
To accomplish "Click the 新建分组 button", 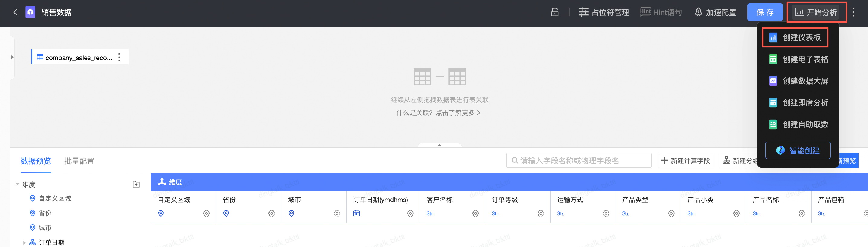I will coord(739,160).
